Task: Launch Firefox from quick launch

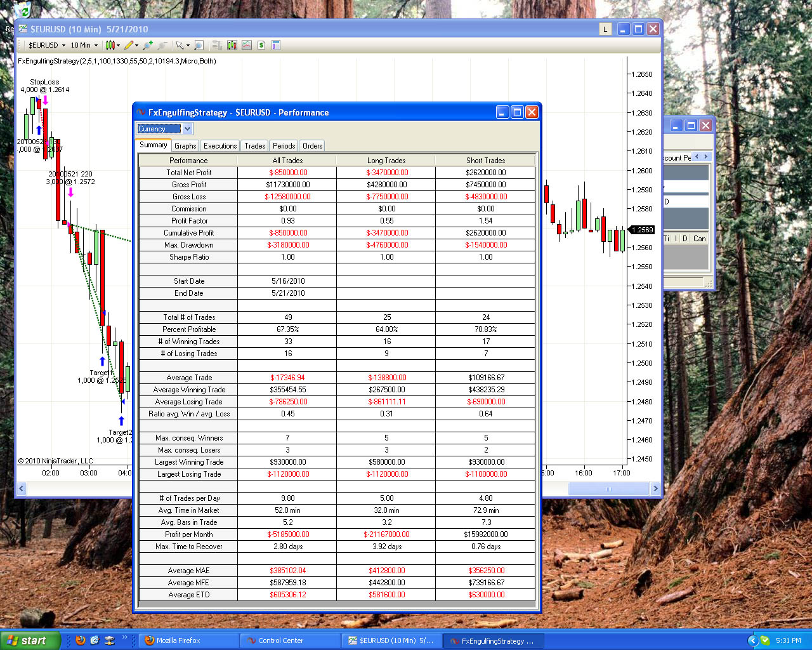Action: click(80, 640)
